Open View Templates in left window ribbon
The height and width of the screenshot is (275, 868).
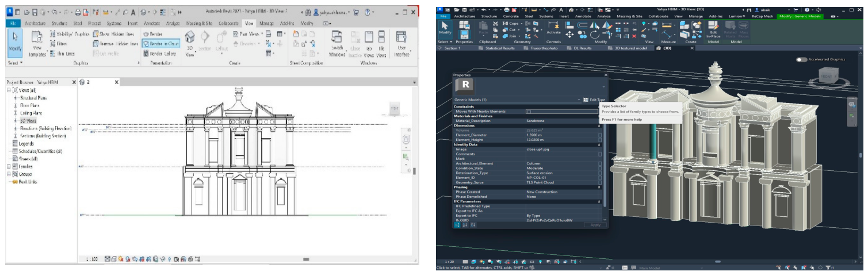coord(37,44)
